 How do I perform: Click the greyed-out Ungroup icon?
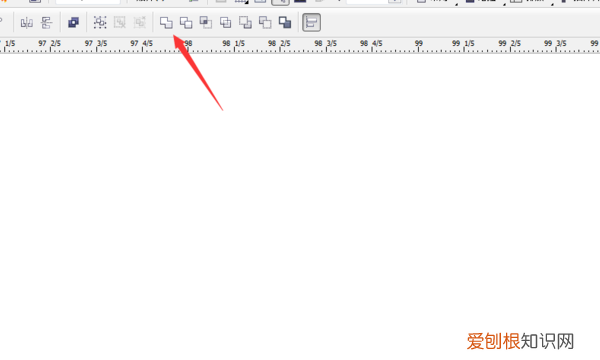[120, 23]
